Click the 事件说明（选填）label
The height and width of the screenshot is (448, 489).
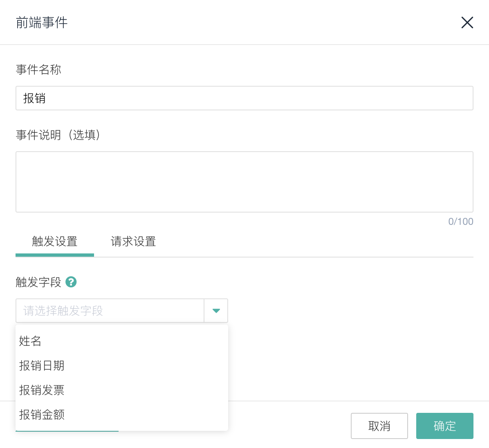[58, 135]
